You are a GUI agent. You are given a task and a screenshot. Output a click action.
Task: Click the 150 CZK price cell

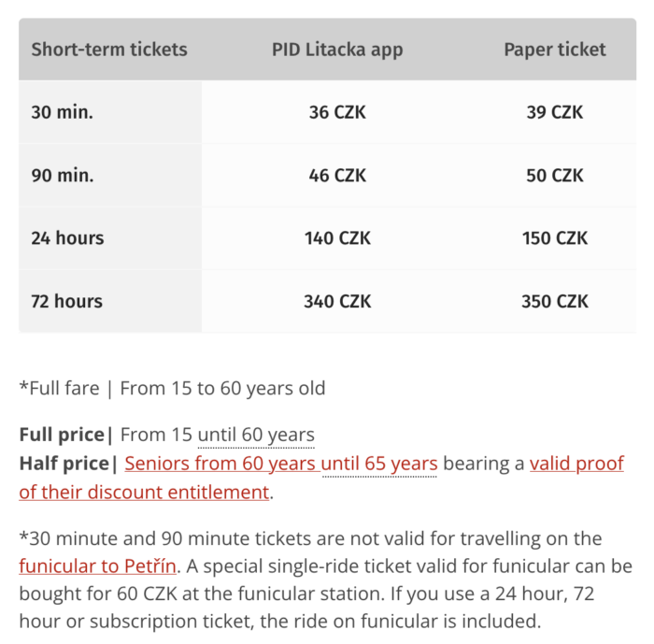(x=555, y=238)
